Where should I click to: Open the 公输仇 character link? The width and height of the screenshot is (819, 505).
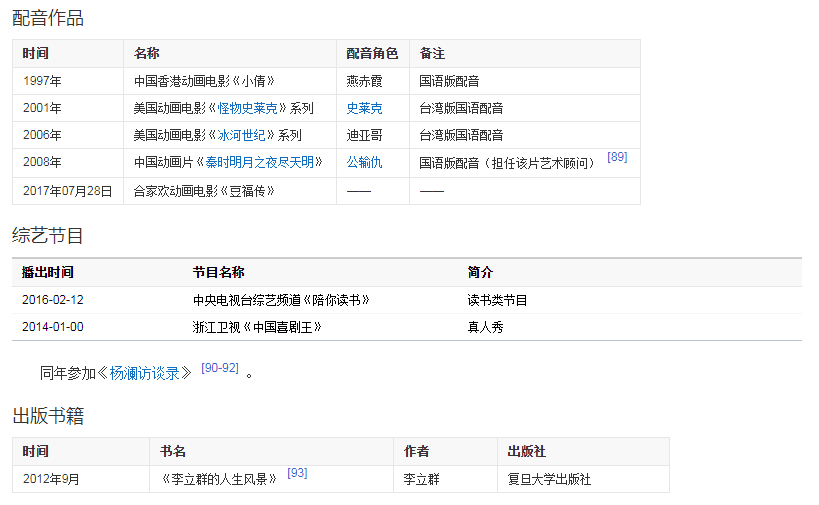tap(364, 162)
